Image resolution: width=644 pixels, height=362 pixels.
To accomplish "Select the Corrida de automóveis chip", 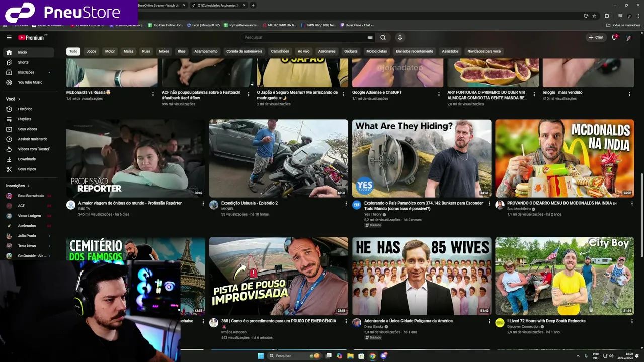I will pyautogui.click(x=244, y=51).
